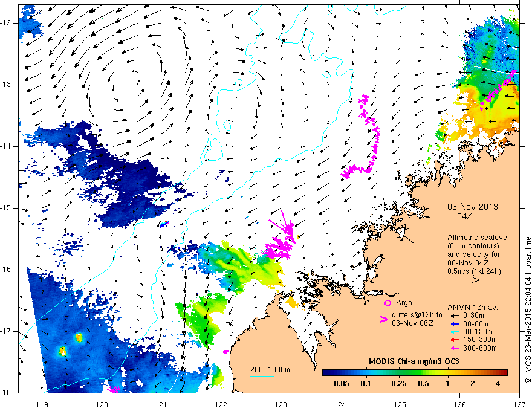Click the '06-Nov 06Z' drifter date text
The image size is (532, 411).
click(412, 323)
